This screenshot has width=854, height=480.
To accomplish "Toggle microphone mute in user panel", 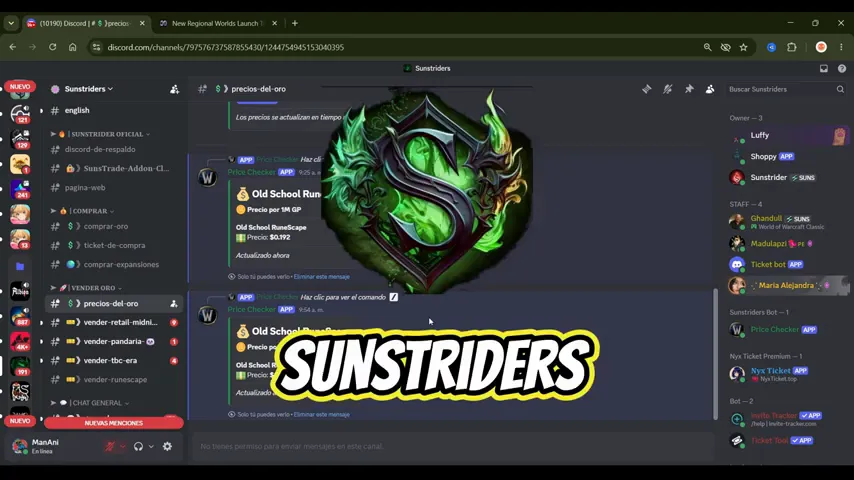I will [110, 446].
